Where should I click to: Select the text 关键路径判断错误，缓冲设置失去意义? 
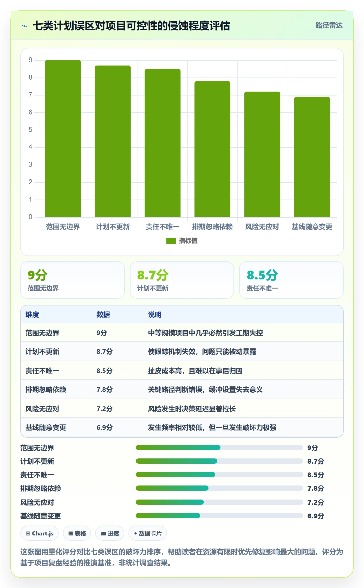[x=205, y=389]
